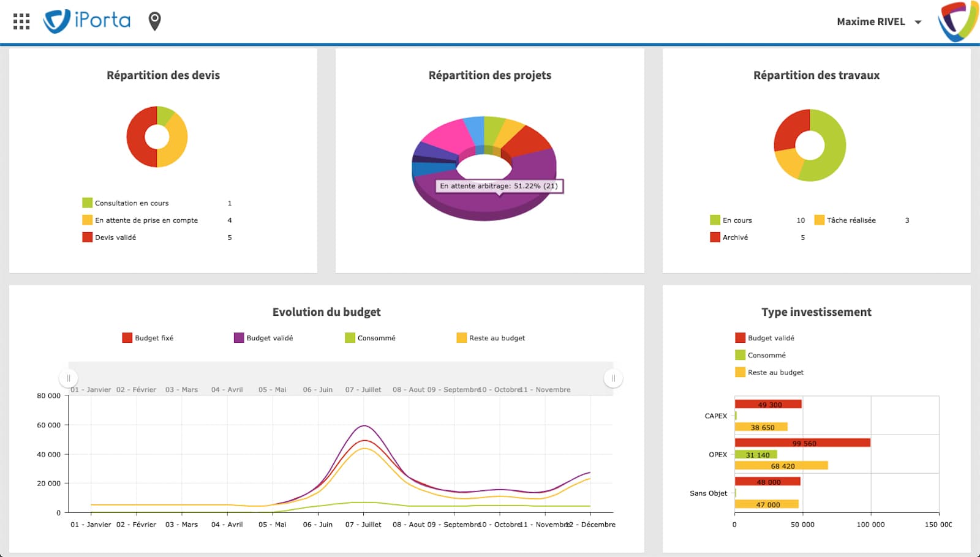This screenshot has width=980, height=557.
Task: Click the OPEX 99 560 red bar
Action: point(802,443)
